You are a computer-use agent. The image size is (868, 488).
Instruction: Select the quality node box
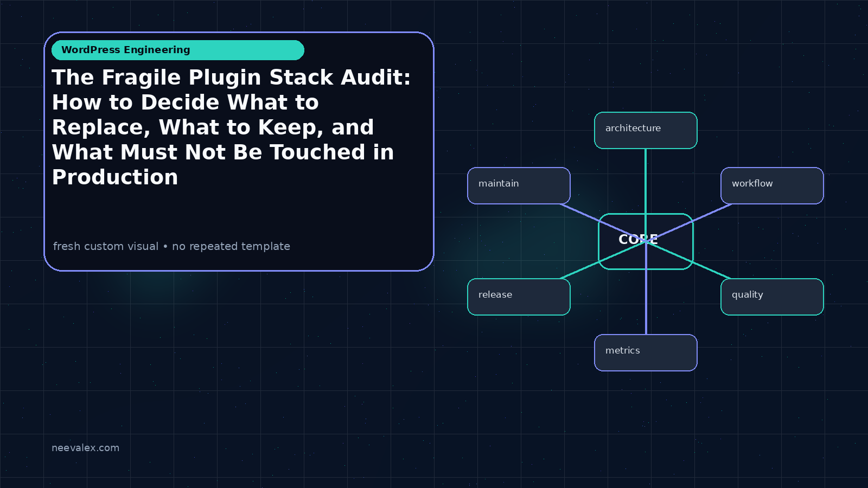point(772,297)
